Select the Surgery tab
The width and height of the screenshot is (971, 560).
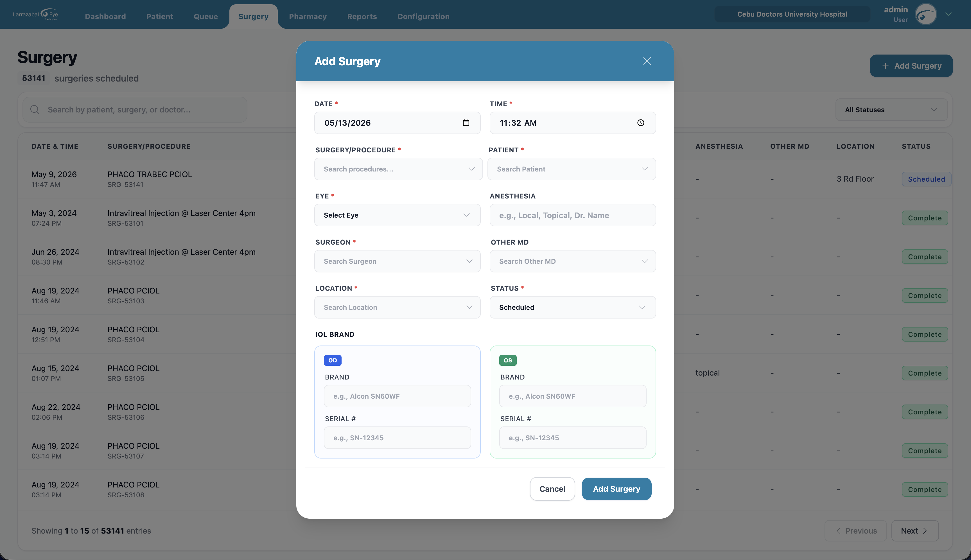pyautogui.click(x=253, y=17)
